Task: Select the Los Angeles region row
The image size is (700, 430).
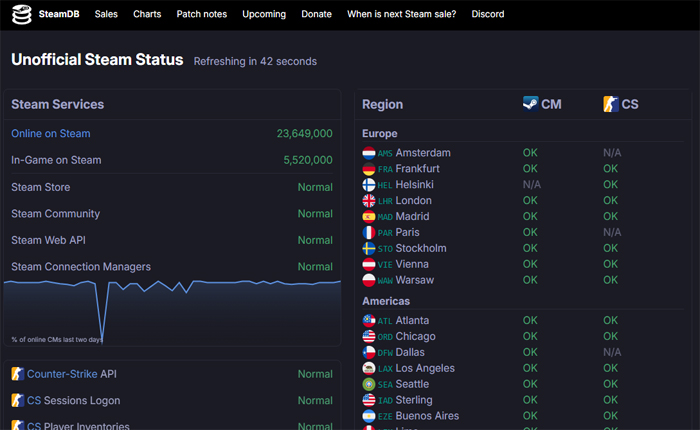Action: pos(427,368)
